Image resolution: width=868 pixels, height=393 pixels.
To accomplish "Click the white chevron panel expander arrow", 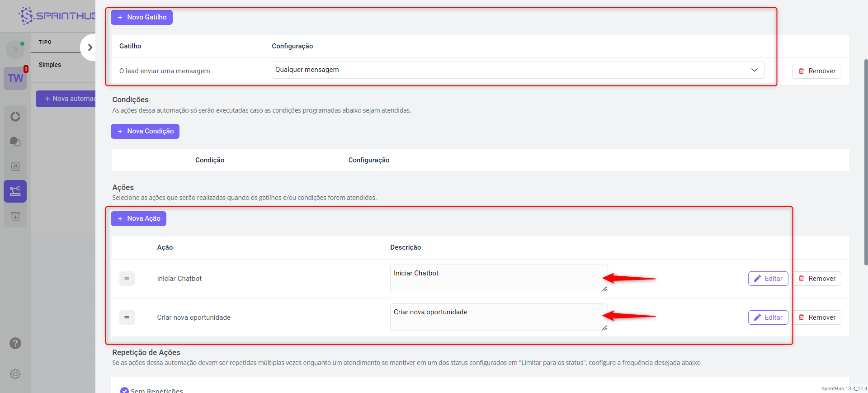I will coord(90,47).
